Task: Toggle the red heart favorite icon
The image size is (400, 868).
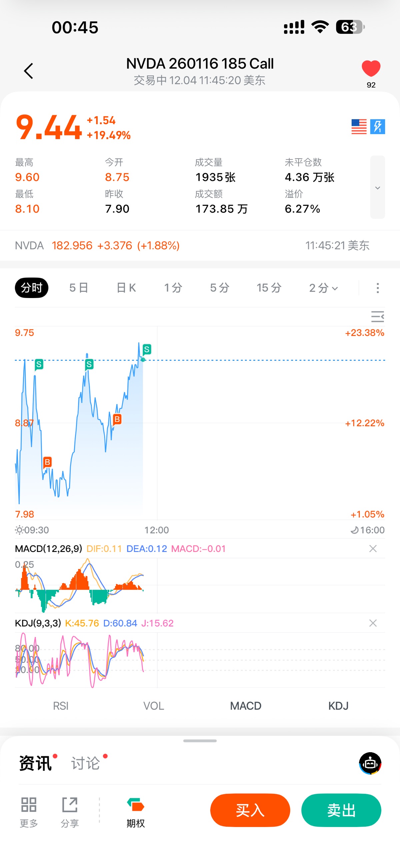Action: pyautogui.click(x=371, y=68)
